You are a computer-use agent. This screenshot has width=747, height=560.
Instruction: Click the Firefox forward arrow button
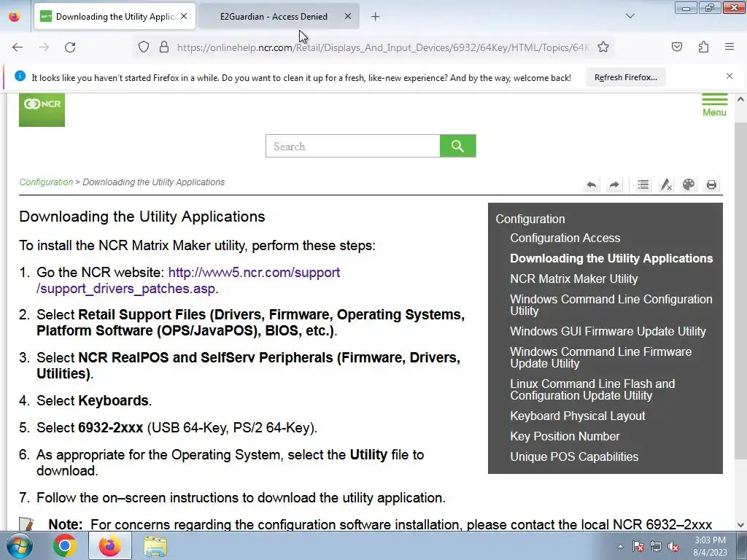point(44,47)
